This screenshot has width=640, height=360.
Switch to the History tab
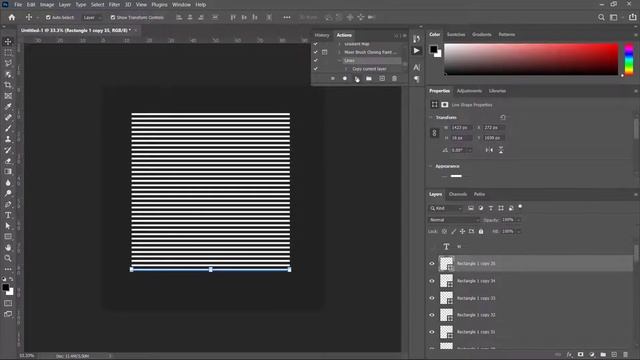pos(322,35)
